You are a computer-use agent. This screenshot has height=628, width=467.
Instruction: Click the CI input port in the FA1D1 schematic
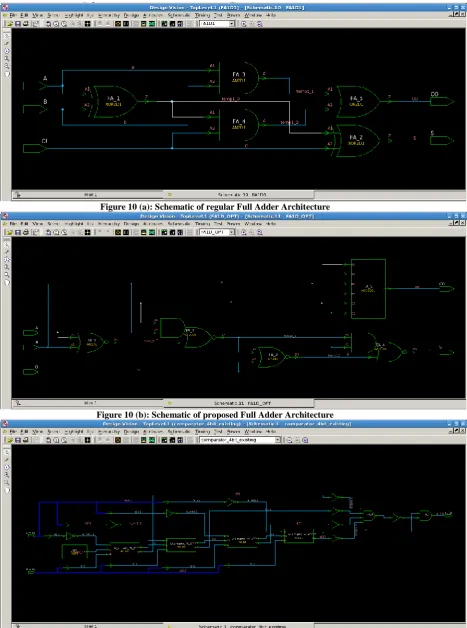[x=34, y=148]
